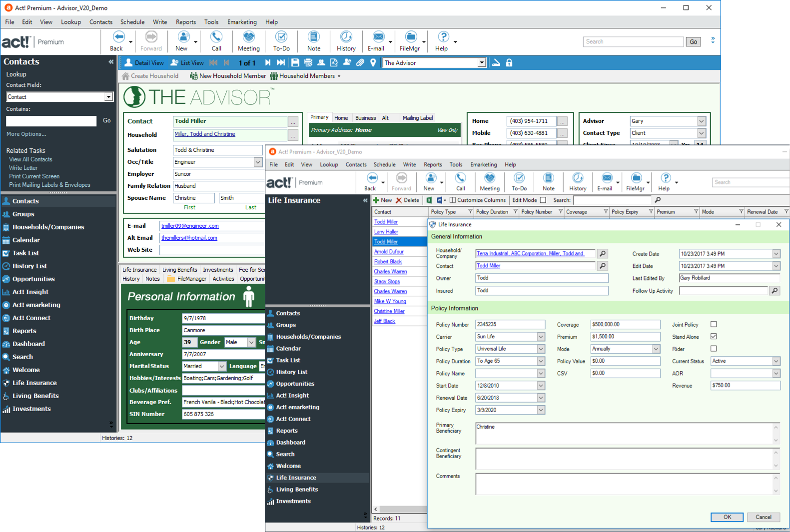This screenshot has width=790, height=532.
Task: Click Note icon in main window toolbar
Action: [314, 37]
